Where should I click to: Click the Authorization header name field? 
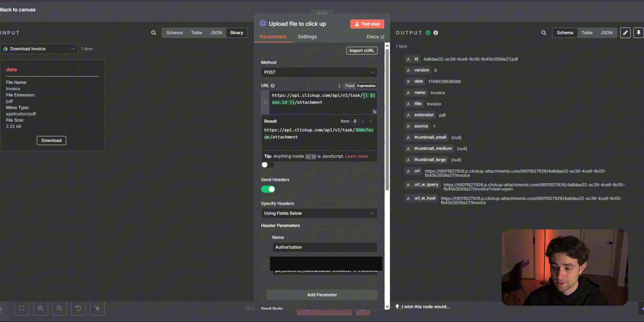pyautogui.click(x=325, y=247)
